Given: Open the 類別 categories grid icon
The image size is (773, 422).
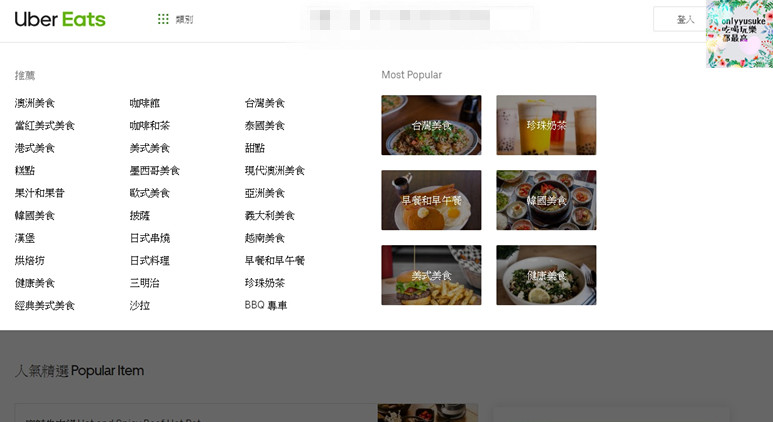Looking at the screenshot, I should [163, 19].
